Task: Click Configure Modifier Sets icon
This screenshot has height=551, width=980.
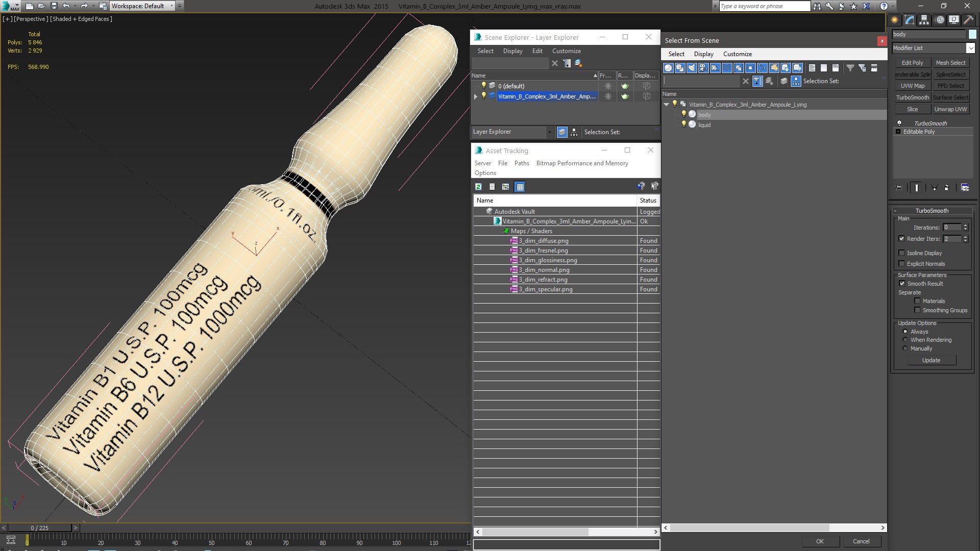Action: pos(965,188)
